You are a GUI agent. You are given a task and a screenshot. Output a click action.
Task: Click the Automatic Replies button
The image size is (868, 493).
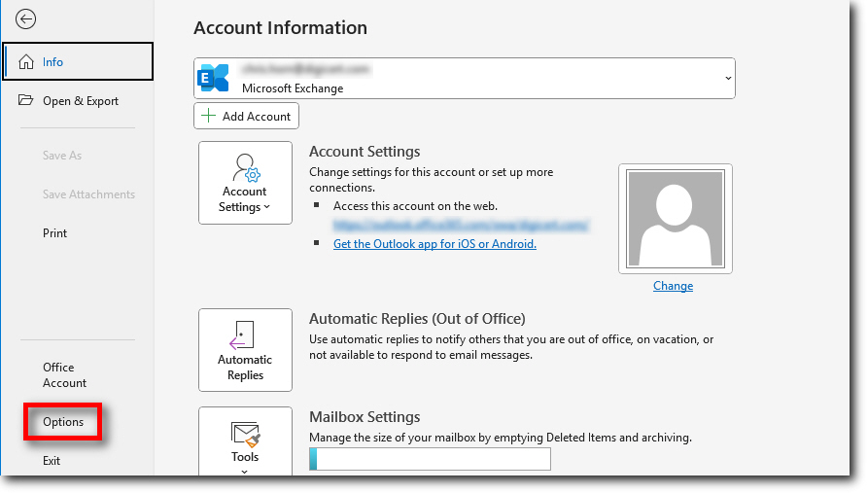pyautogui.click(x=245, y=350)
